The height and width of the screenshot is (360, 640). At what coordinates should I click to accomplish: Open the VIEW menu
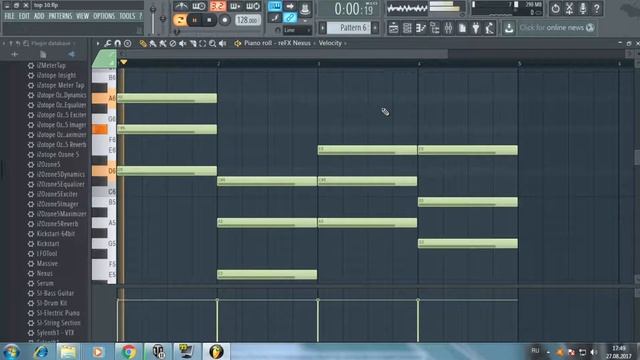82,16
